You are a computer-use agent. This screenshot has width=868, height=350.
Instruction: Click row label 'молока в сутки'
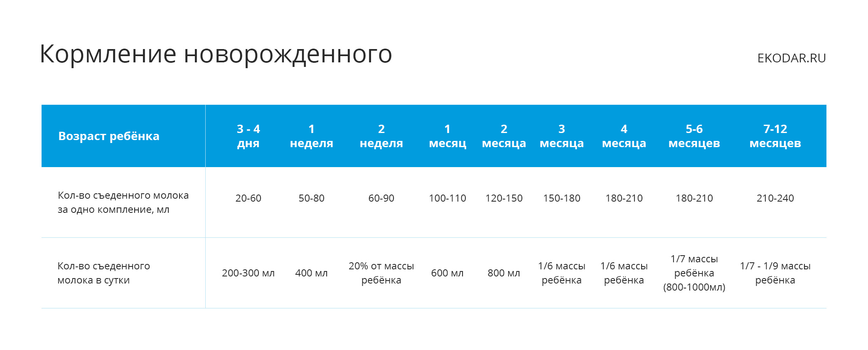pos(93,280)
